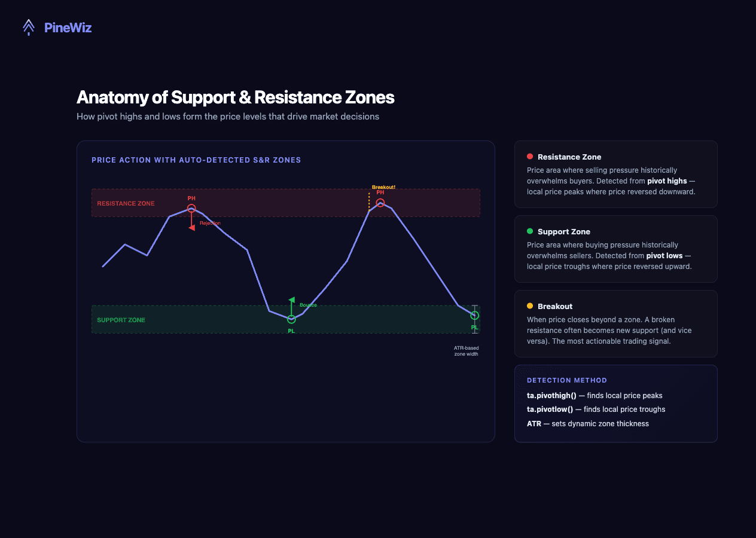
Task: Click the PineWiz arrow logo icon
Action: [x=28, y=27]
